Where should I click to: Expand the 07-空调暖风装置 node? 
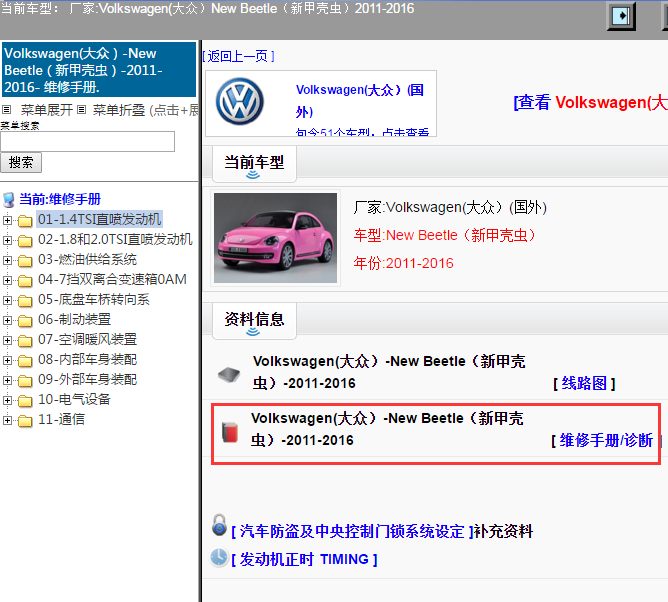coord(7,340)
